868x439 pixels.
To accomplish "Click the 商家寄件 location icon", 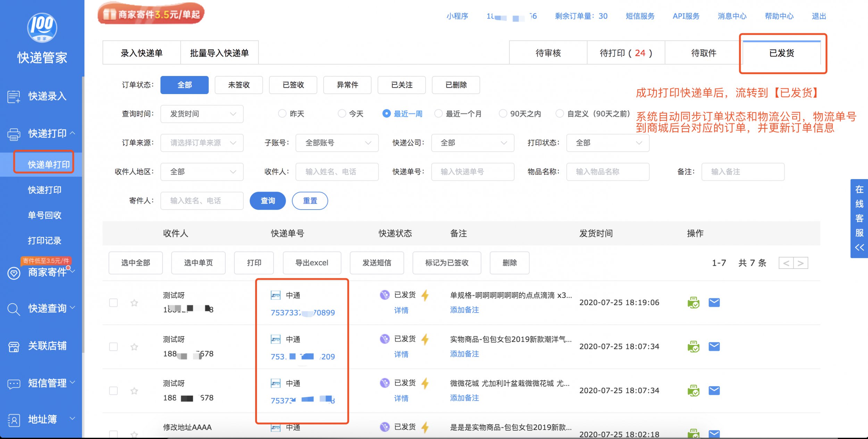I will [x=14, y=273].
